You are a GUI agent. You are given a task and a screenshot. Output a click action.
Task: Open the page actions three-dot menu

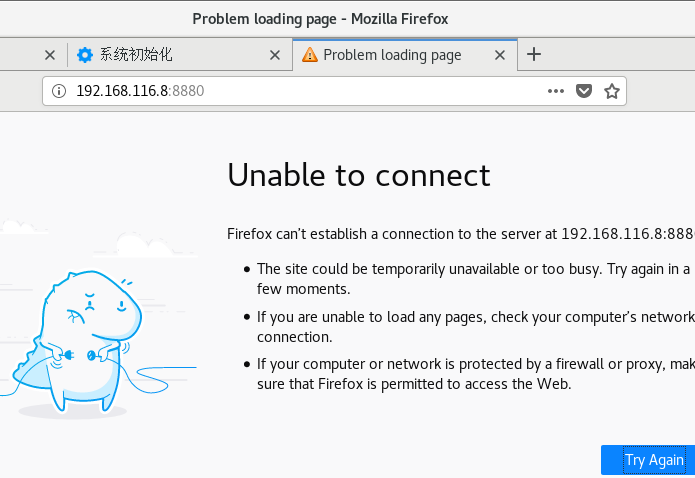click(556, 91)
